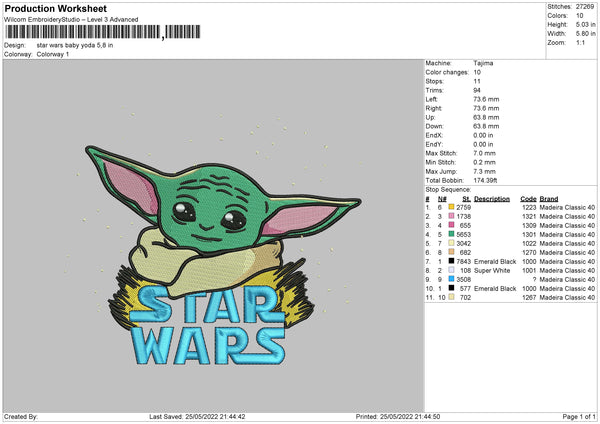Click the Max Stitch value 7.0 mm
This screenshot has width=600, height=424.
click(x=484, y=153)
